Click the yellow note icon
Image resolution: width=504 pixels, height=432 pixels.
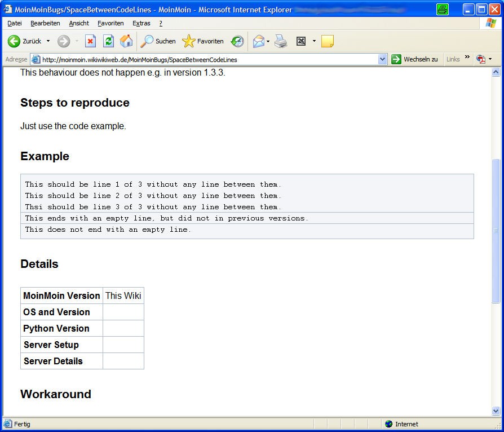tap(327, 41)
